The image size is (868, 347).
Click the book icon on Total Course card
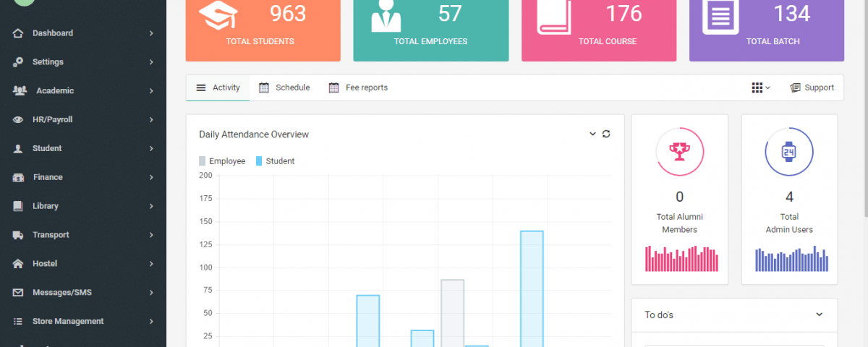click(x=553, y=16)
